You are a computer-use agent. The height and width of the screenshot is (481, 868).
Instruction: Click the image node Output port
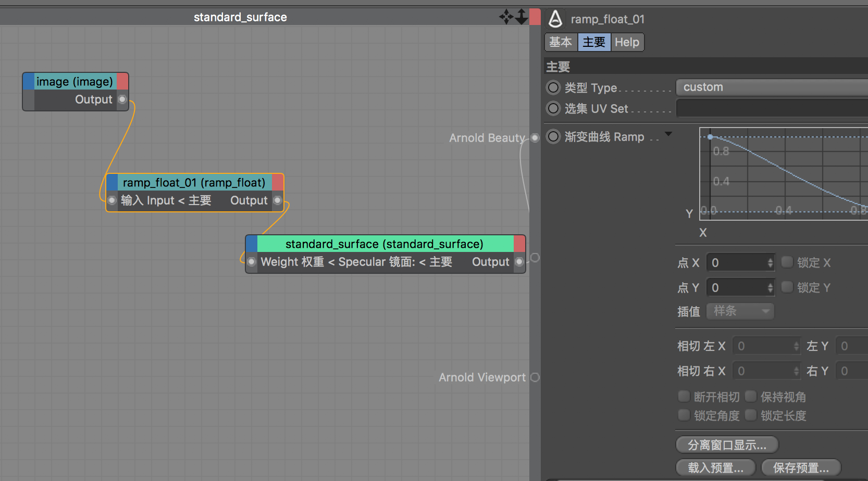(122, 99)
